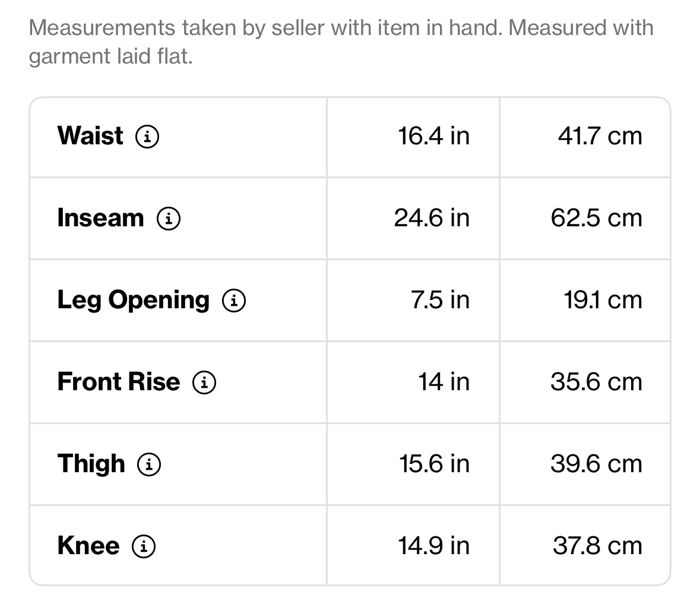The image size is (700, 610).
Task: Select the Thigh label
Action: pos(91,464)
